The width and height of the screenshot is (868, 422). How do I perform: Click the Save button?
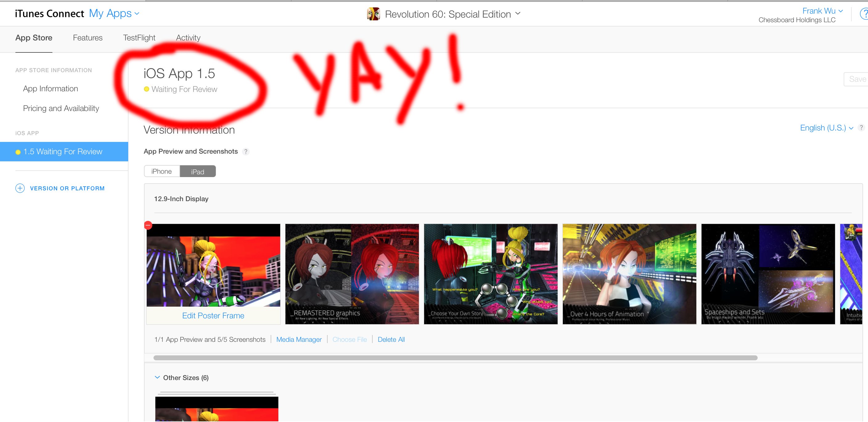coord(856,79)
